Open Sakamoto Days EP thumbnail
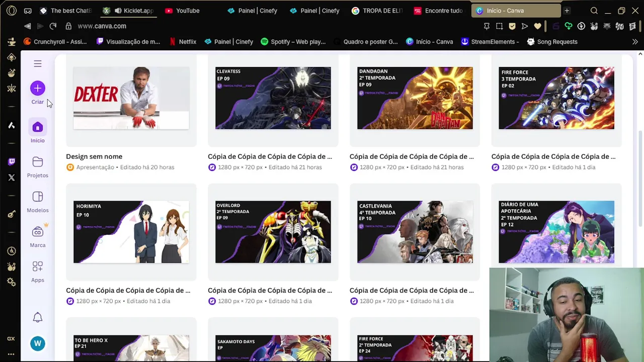 [x=273, y=348]
